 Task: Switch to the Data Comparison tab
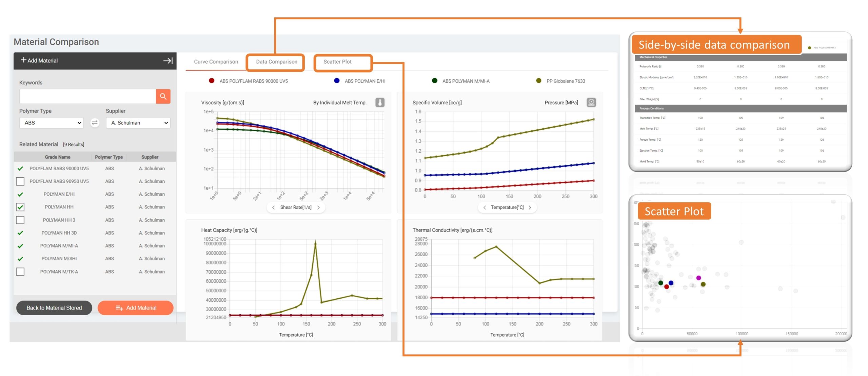(x=276, y=62)
